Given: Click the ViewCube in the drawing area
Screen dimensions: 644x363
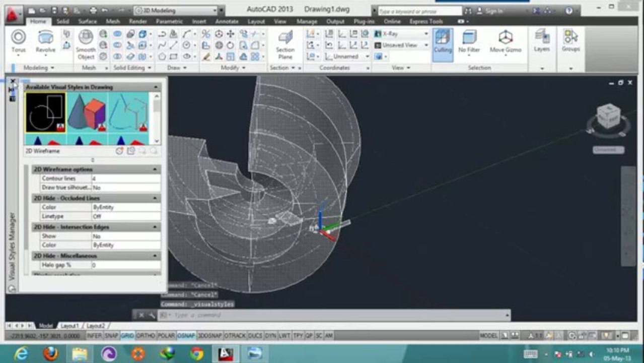Looking at the screenshot, I should click(608, 117).
